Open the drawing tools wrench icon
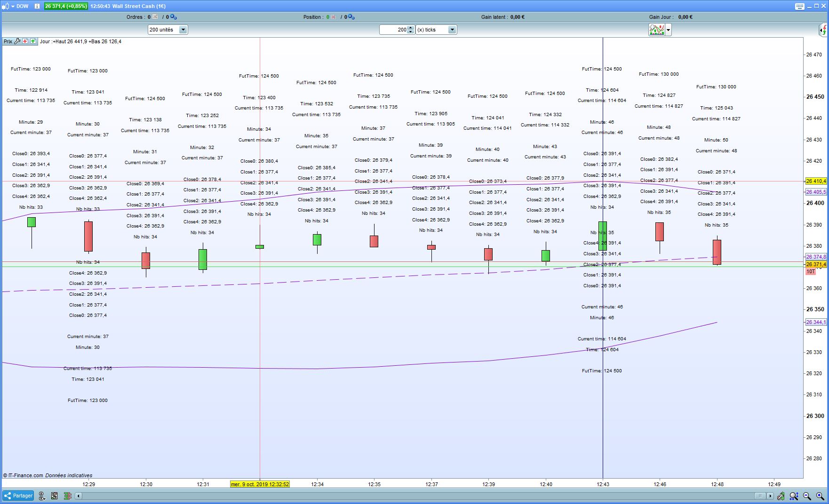The image size is (829, 504). (781, 496)
